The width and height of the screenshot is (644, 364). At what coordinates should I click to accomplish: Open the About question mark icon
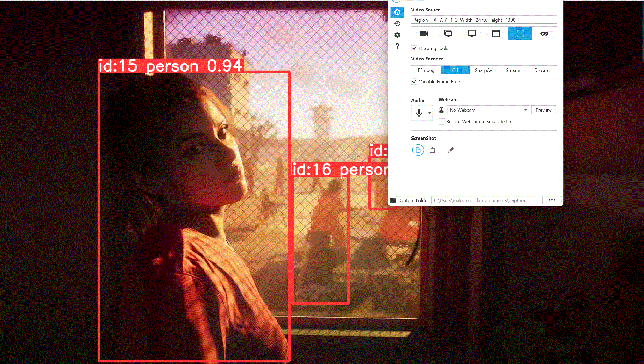coord(397,46)
